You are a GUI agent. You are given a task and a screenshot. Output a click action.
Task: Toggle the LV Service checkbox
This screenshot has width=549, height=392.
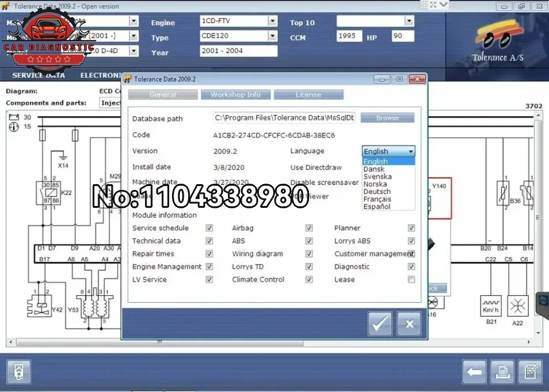click(209, 280)
